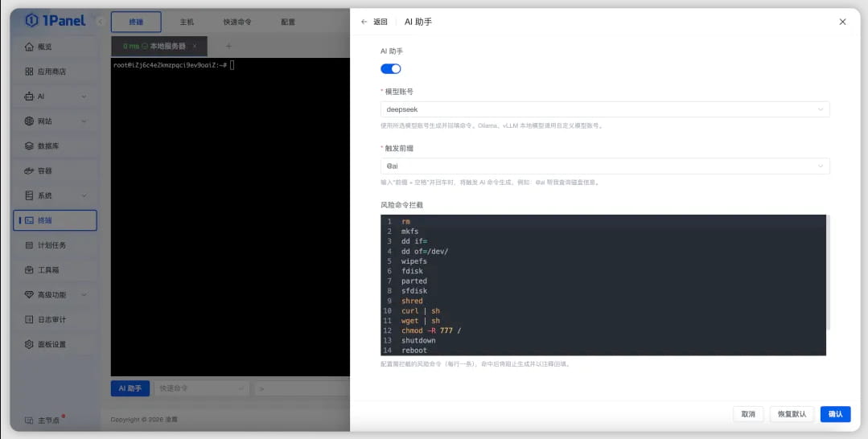Open 应用商店 app store icon
The height and width of the screenshot is (439, 868).
coord(30,72)
